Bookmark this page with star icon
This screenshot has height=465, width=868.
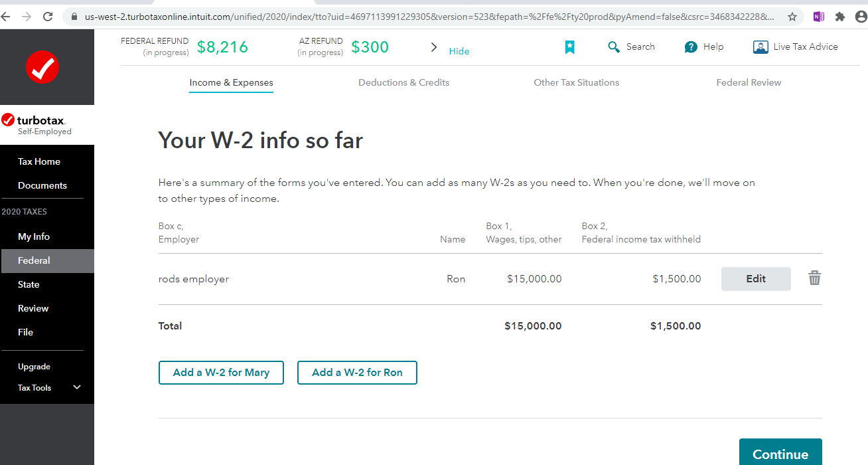pyautogui.click(x=792, y=17)
